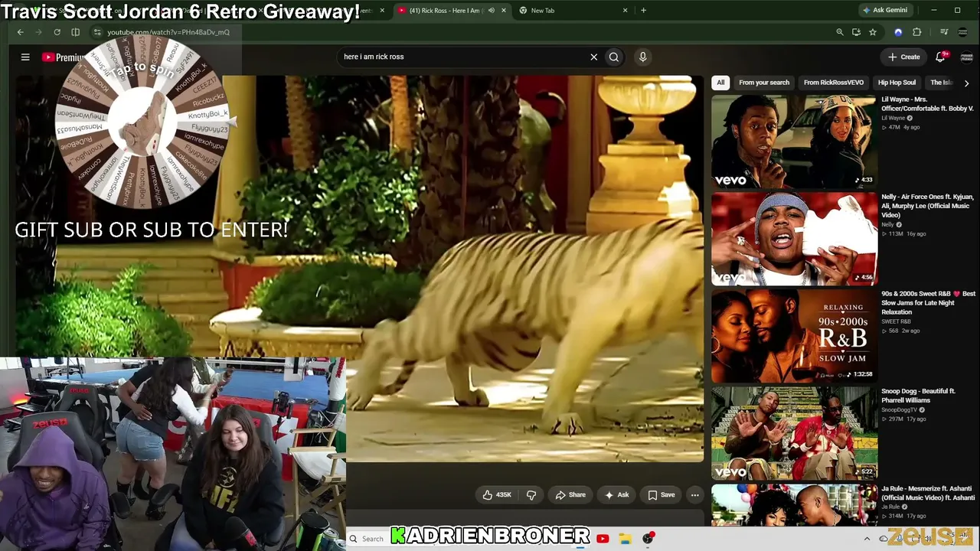This screenshot has width=980, height=551.
Task: Open the SnoopDoggTV channel name
Action: (x=900, y=410)
